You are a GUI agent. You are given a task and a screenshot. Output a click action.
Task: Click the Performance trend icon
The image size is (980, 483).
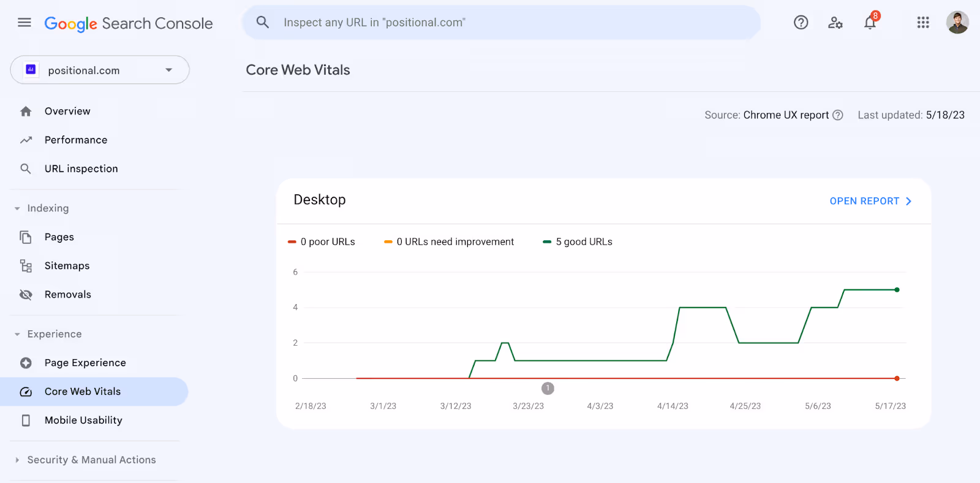[x=26, y=140]
